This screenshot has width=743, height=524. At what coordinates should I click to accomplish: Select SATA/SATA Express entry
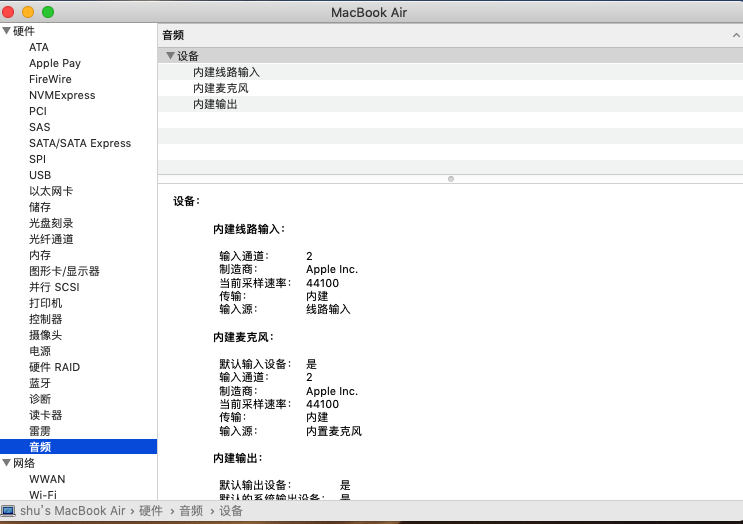pyautogui.click(x=80, y=144)
